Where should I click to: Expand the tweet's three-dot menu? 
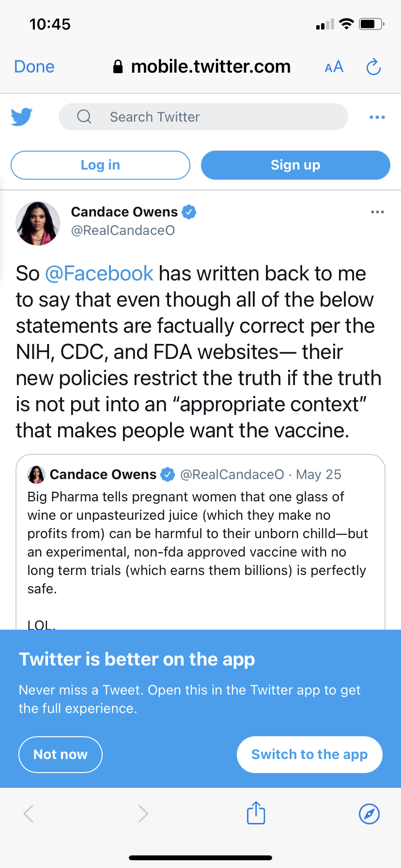(x=377, y=212)
